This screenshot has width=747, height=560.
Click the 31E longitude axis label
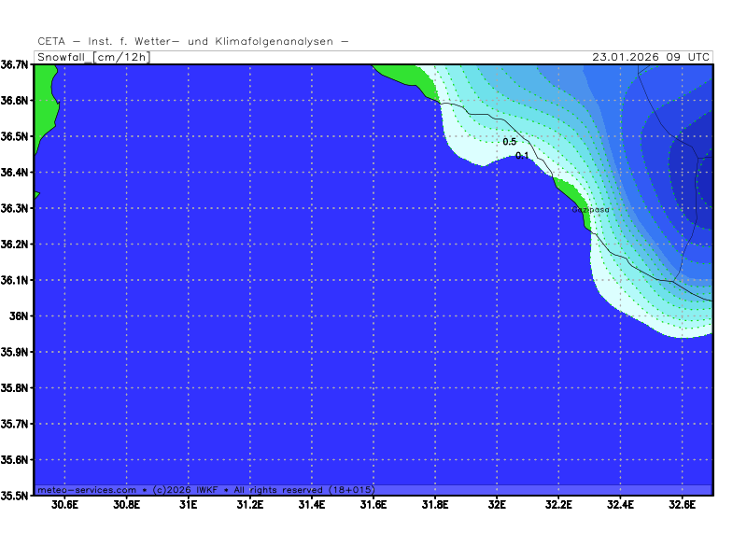(188, 505)
